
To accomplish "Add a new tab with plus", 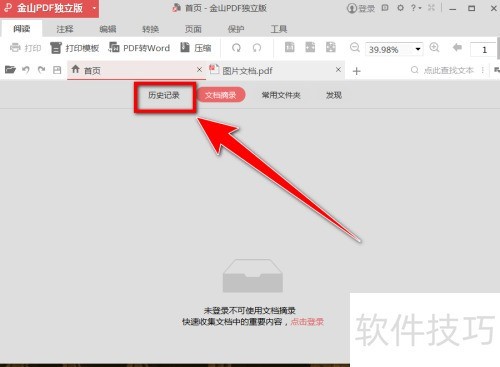I will 356,71.
